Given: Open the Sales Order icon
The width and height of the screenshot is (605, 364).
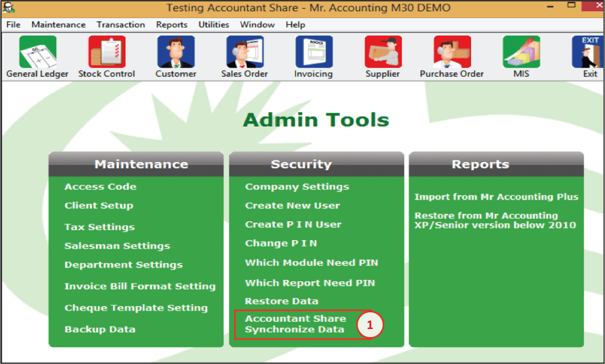Looking at the screenshot, I should pos(245,52).
